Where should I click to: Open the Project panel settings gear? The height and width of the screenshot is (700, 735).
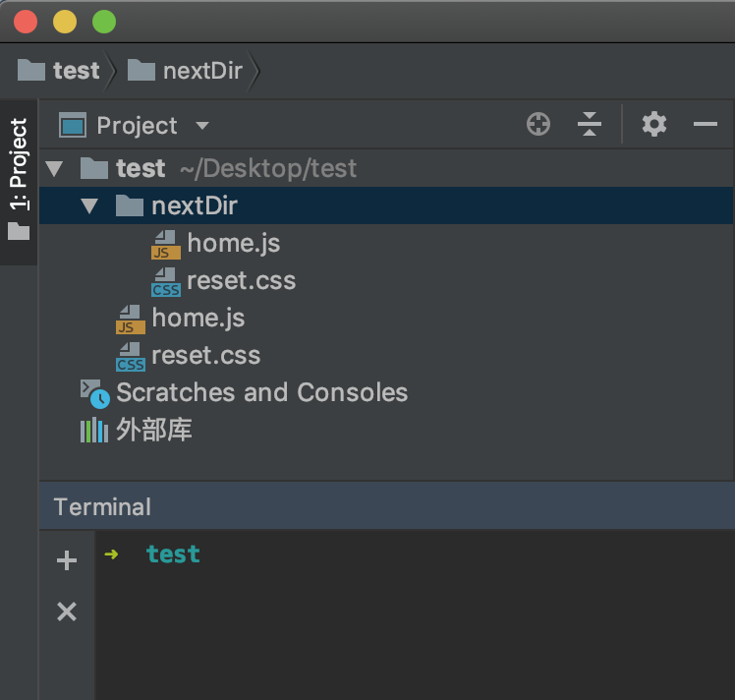pos(654,125)
